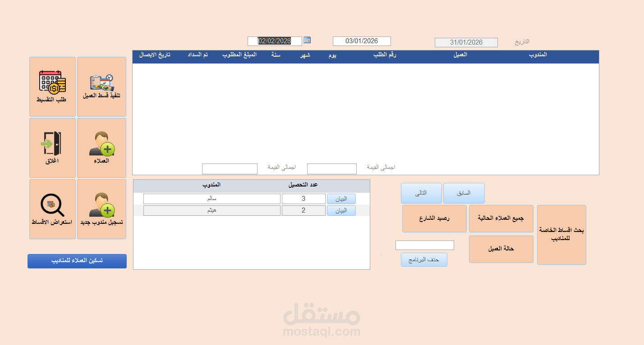Click بحث اقساط الخاصة للمناديب button

[561, 235]
